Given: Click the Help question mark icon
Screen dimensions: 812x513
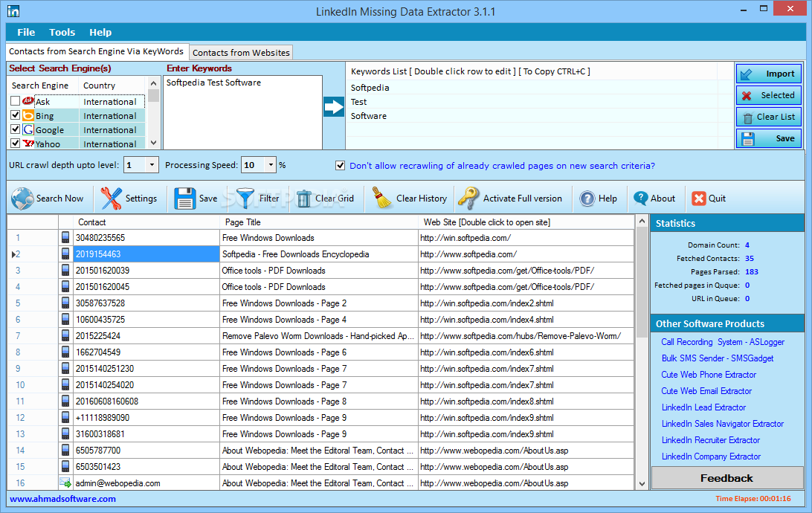Looking at the screenshot, I should 587,199.
